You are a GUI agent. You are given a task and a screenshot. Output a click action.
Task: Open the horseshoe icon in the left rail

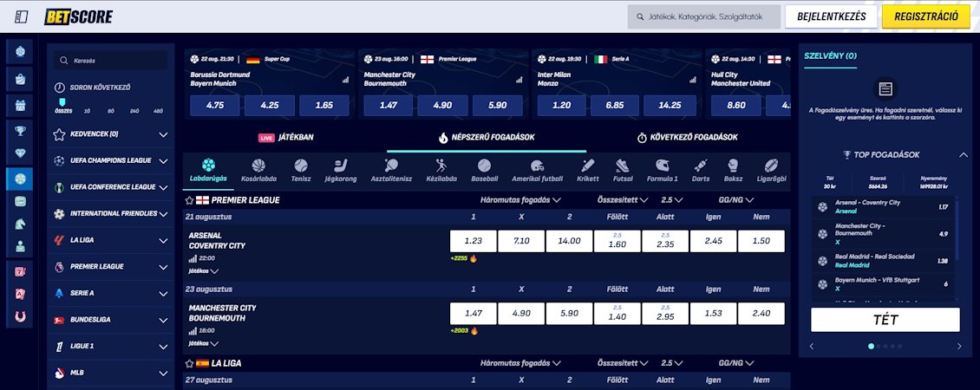pyautogui.click(x=19, y=316)
